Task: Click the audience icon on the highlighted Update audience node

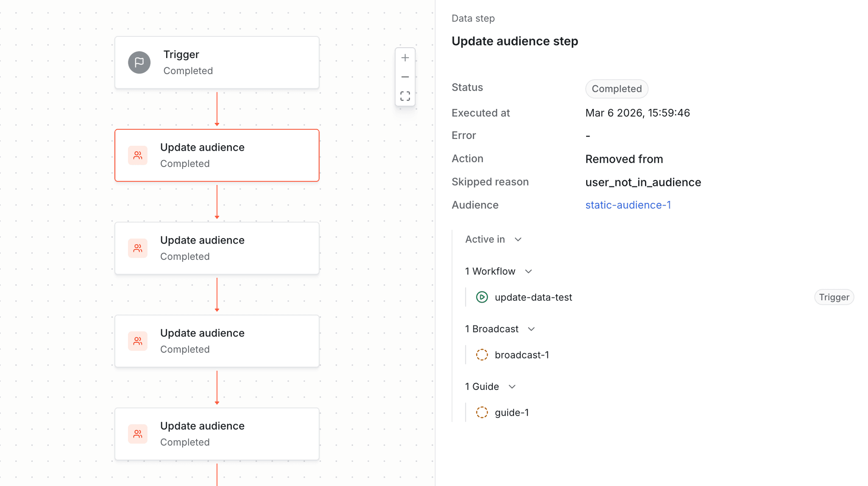Action: click(x=137, y=155)
